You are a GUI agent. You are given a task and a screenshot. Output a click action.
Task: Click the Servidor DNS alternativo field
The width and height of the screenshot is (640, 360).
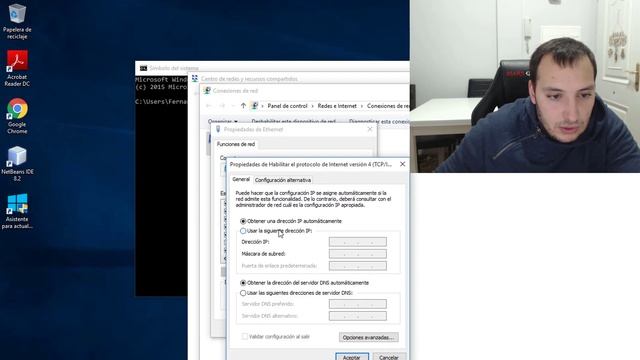pos(358,316)
